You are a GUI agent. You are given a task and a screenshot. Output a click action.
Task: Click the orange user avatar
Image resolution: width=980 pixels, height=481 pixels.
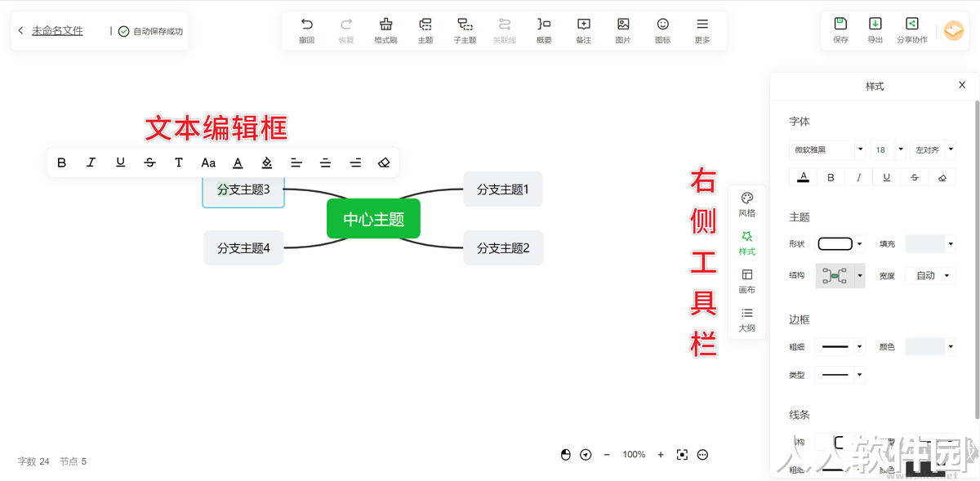(953, 30)
